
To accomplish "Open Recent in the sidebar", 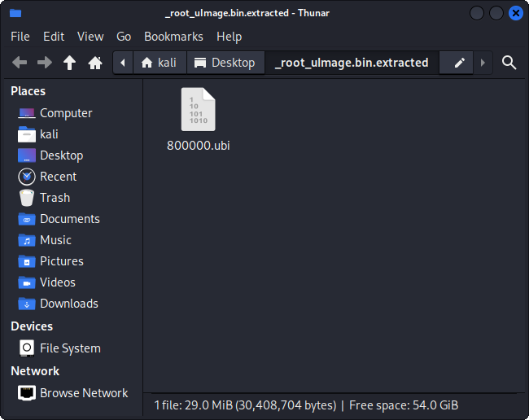I will (58, 177).
